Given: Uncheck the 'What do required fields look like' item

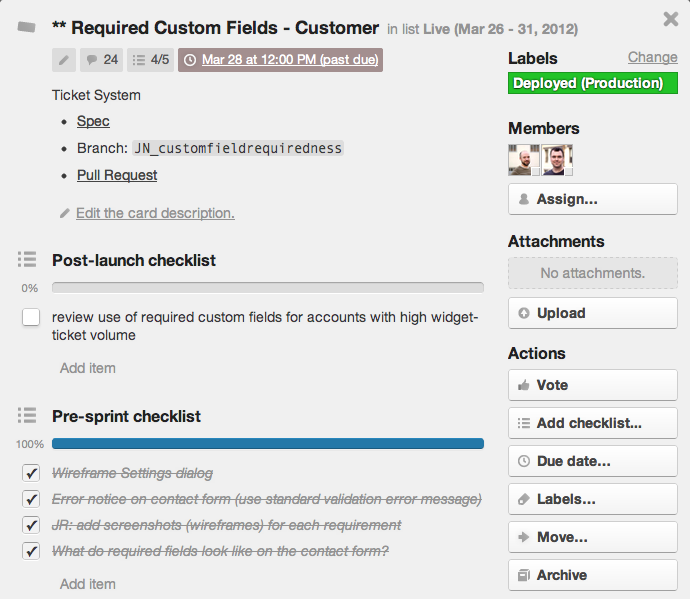Looking at the screenshot, I should (31, 551).
